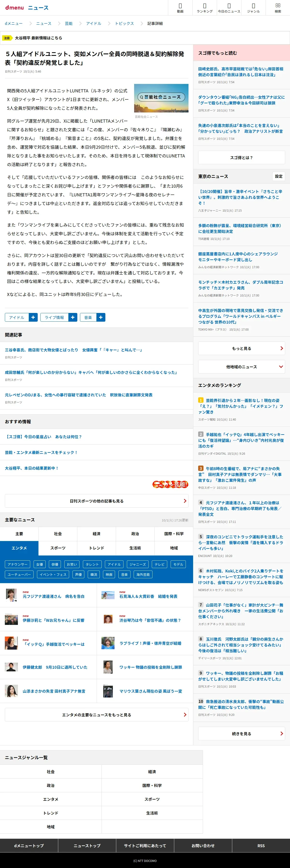Open the ダウンタウン番組 NG告白続出 story
The height and width of the screenshot is (868, 290).
[241, 100]
